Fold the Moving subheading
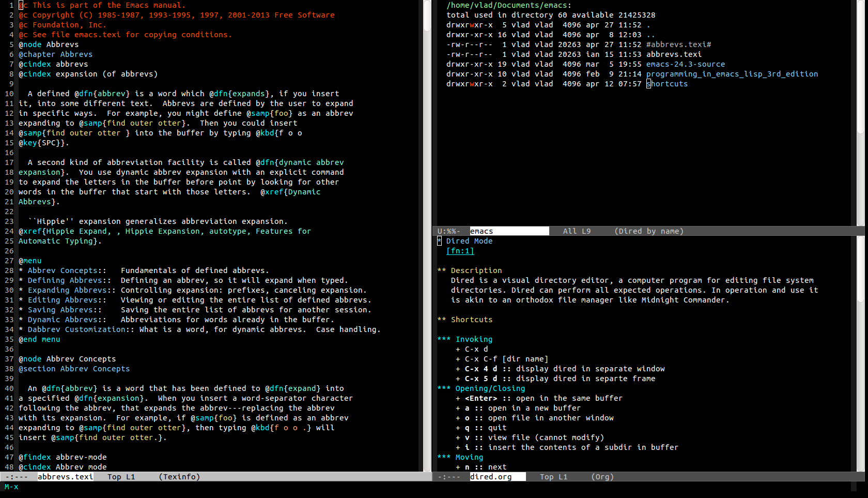The height and width of the screenshot is (498, 868). (x=460, y=457)
